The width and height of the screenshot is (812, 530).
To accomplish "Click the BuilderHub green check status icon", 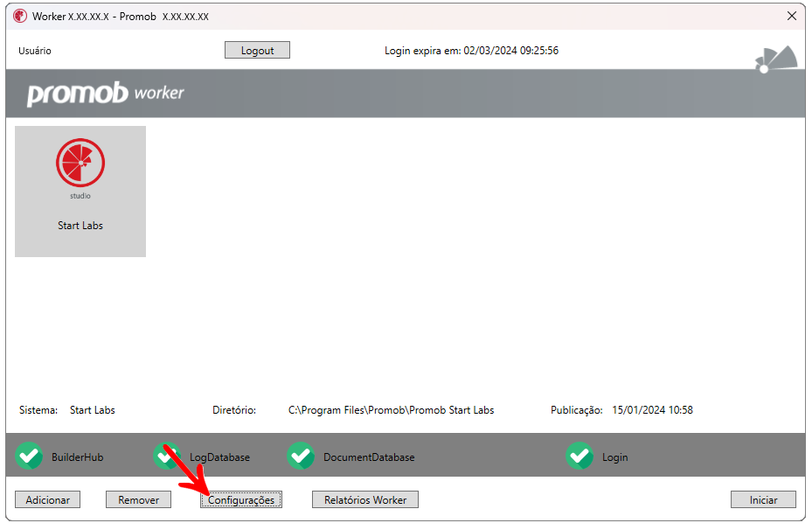I will coord(29,456).
